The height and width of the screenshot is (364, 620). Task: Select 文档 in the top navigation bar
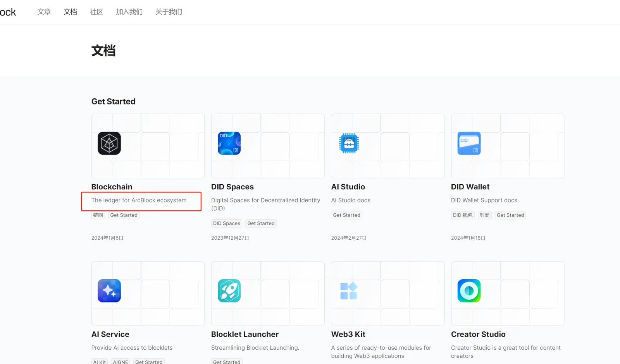(x=70, y=12)
